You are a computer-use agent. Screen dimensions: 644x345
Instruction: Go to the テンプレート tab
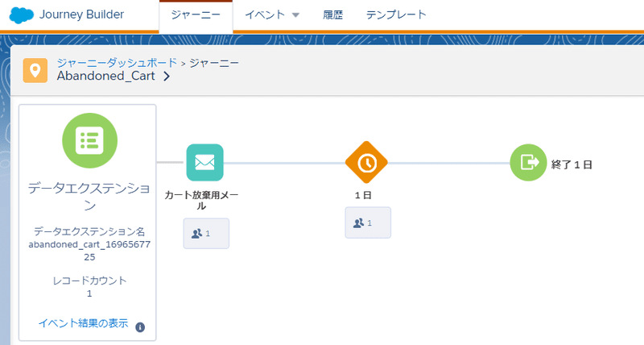396,15
